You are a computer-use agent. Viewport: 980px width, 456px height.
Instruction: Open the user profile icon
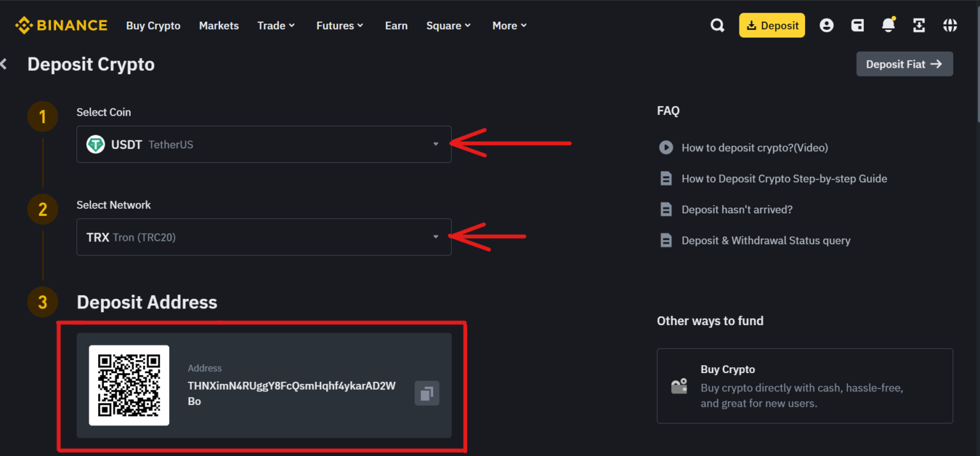tap(827, 25)
